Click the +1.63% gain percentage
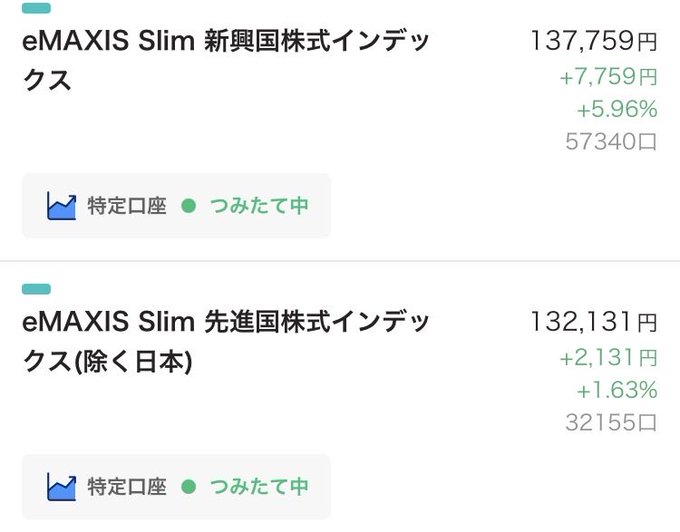Viewport: 680px width, 532px height. pos(616,390)
